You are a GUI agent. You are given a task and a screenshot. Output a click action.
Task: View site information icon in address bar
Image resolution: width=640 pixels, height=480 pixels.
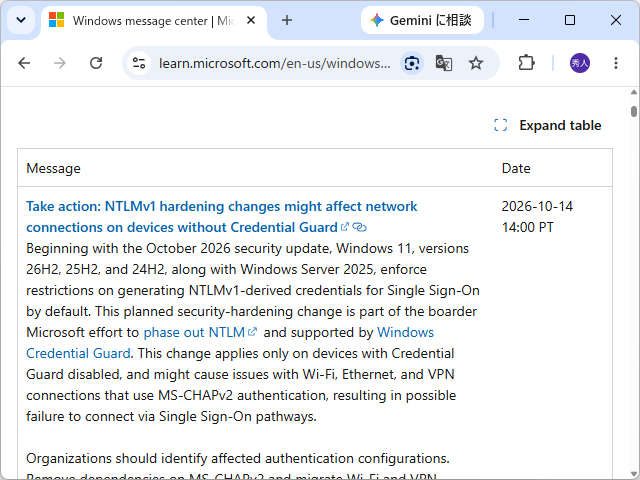(x=139, y=63)
